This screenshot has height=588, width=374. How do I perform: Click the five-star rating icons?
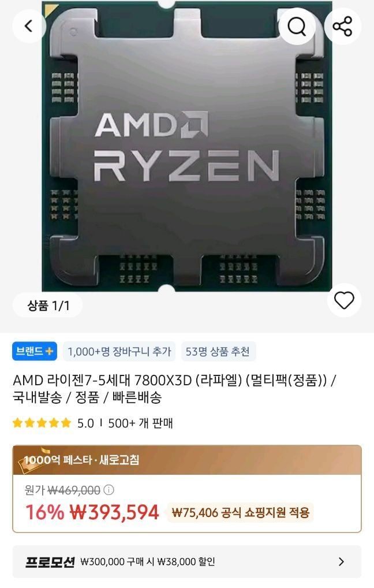[x=42, y=423]
